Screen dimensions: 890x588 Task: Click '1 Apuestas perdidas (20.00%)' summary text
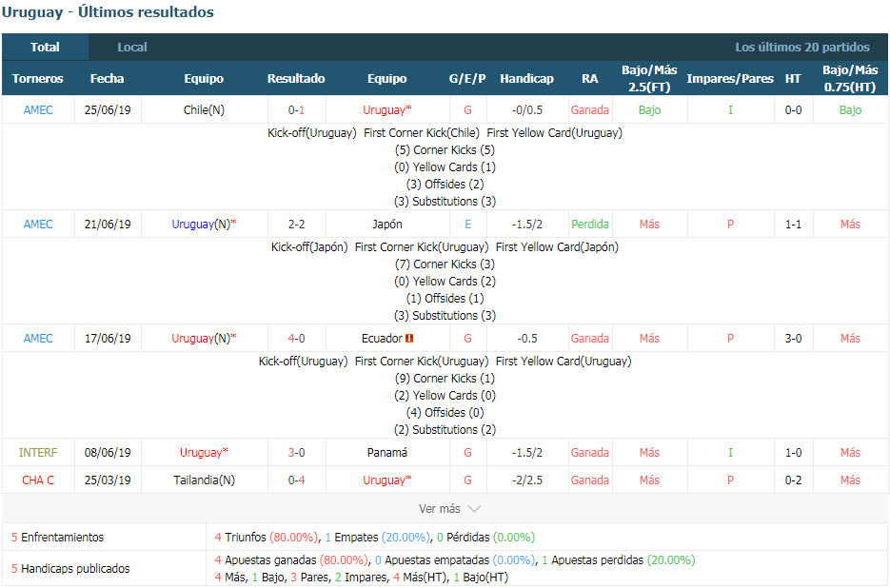coord(618,560)
